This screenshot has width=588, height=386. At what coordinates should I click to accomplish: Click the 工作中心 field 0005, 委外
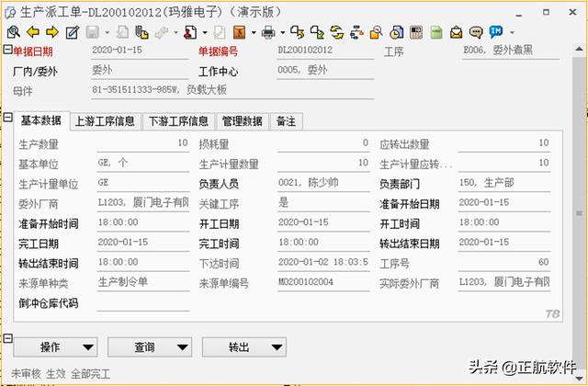tap(325, 70)
